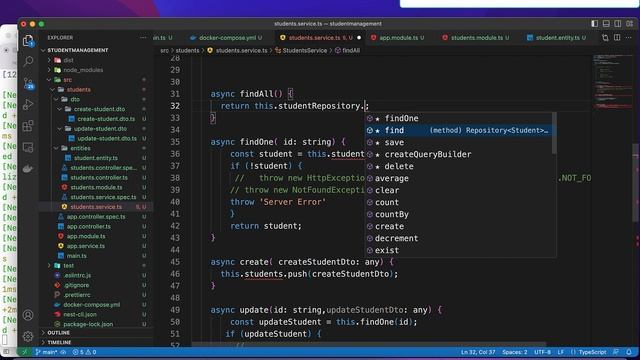Image resolution: width=640 pixels, height=360 pixels.
Task: Click the TypeScript language mode item
Action: pyautogui.click(x=589, y=352)
